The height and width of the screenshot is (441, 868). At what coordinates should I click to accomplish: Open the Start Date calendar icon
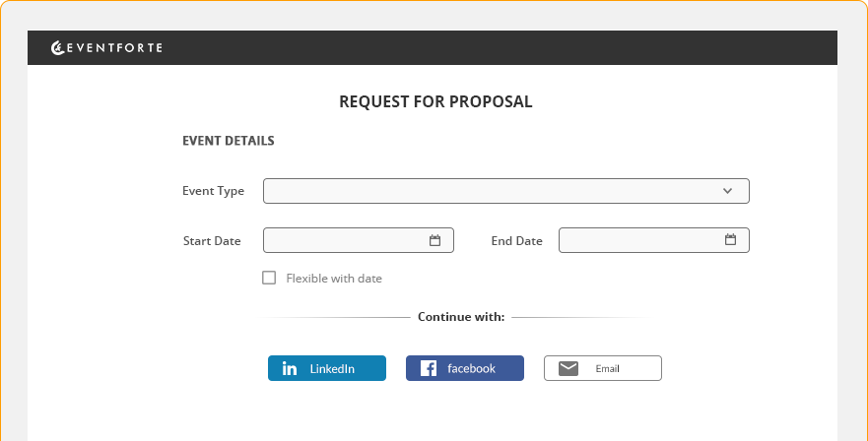tap(434, 240)
